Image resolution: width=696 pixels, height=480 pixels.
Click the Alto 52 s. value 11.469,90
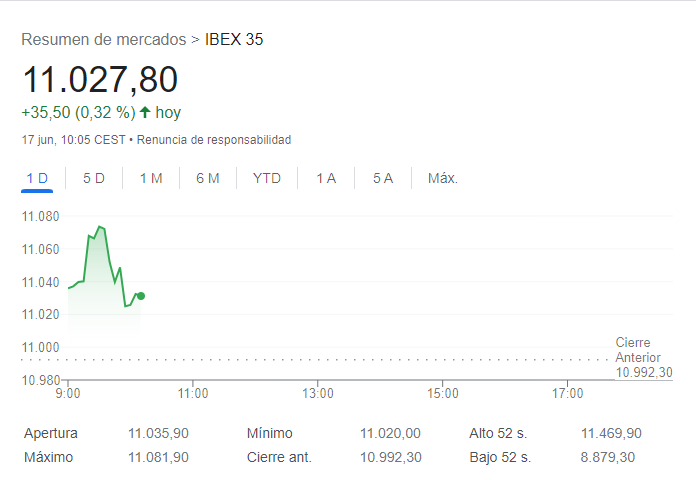point(611,433)
